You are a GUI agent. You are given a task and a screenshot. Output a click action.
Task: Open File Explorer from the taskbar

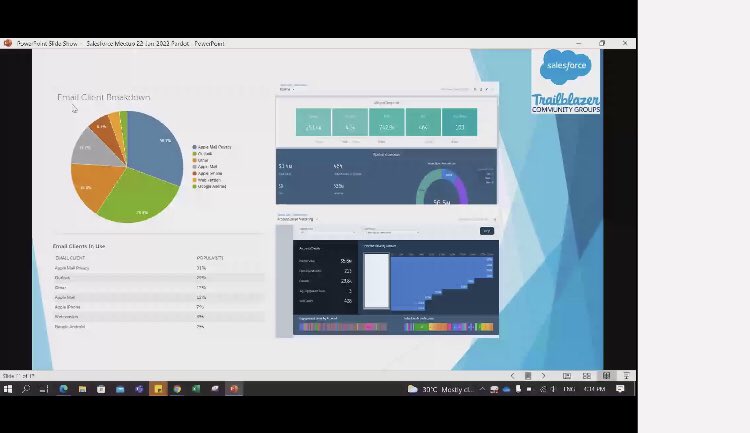coord(82,389)
